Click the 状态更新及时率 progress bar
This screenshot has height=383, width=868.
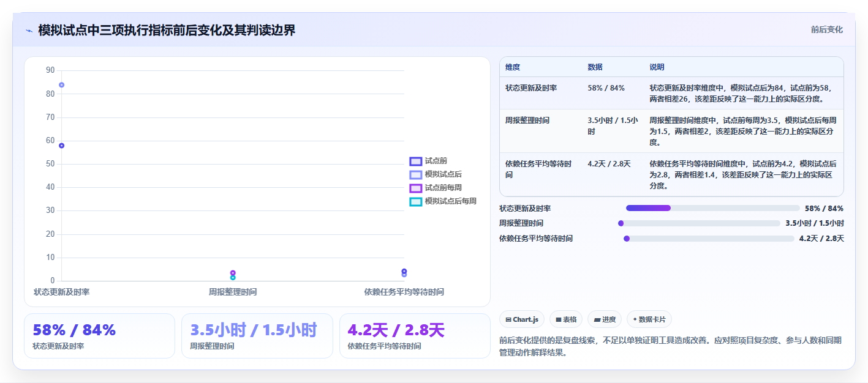(713, 208)
